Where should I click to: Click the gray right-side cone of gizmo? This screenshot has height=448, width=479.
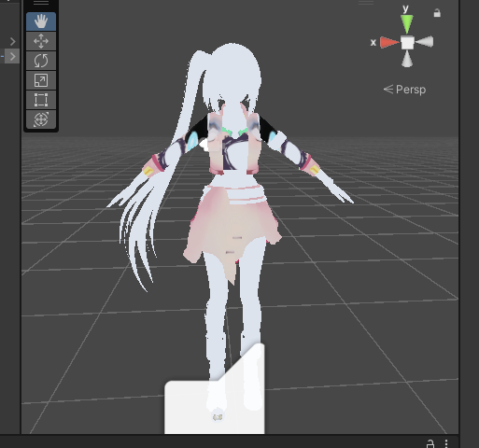click(x=425, y=42)
